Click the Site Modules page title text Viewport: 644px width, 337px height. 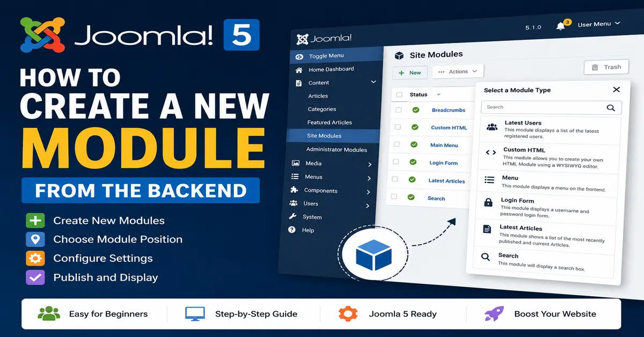(436, 54)
